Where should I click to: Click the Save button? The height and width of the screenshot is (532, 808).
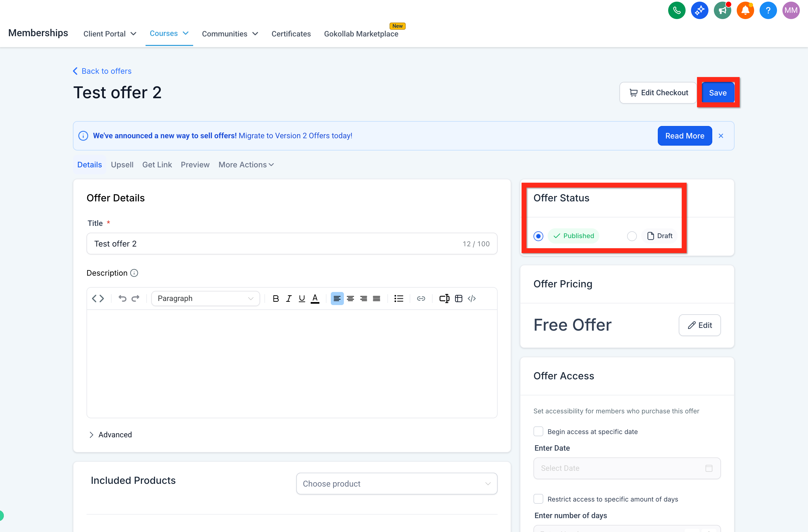[718, 93]
